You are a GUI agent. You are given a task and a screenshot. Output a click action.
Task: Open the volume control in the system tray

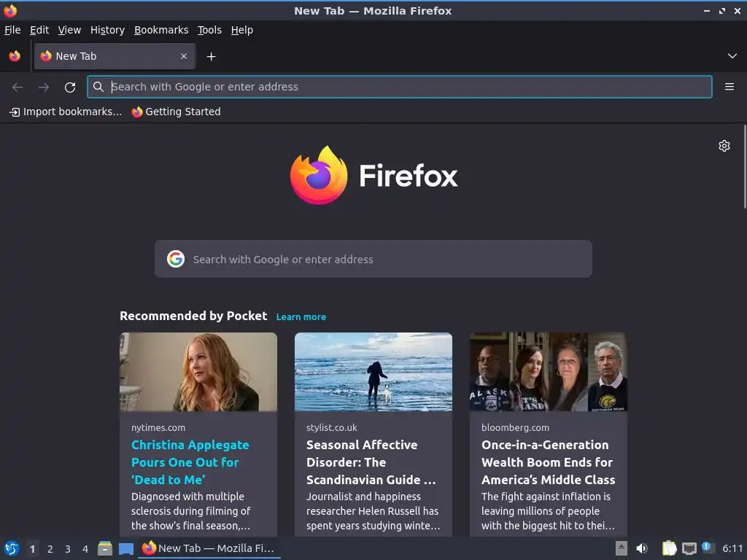[x=642, y=548]
